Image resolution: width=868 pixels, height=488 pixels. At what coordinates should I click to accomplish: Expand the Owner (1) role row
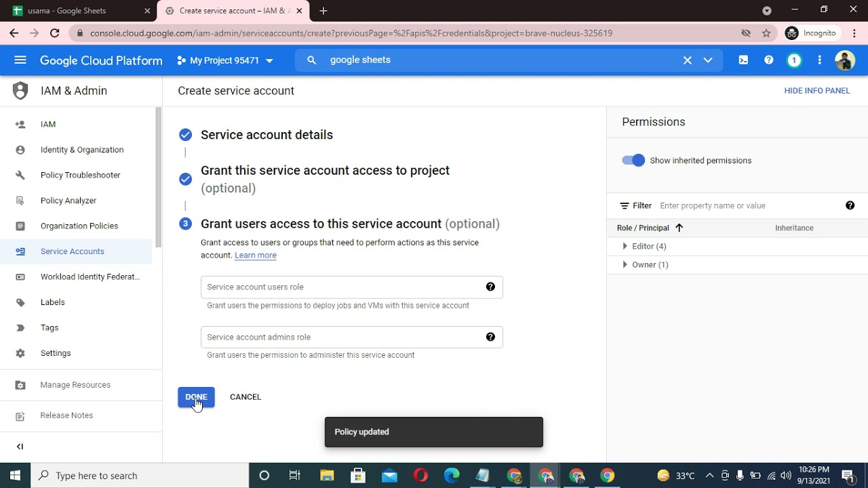coord(625,264)
